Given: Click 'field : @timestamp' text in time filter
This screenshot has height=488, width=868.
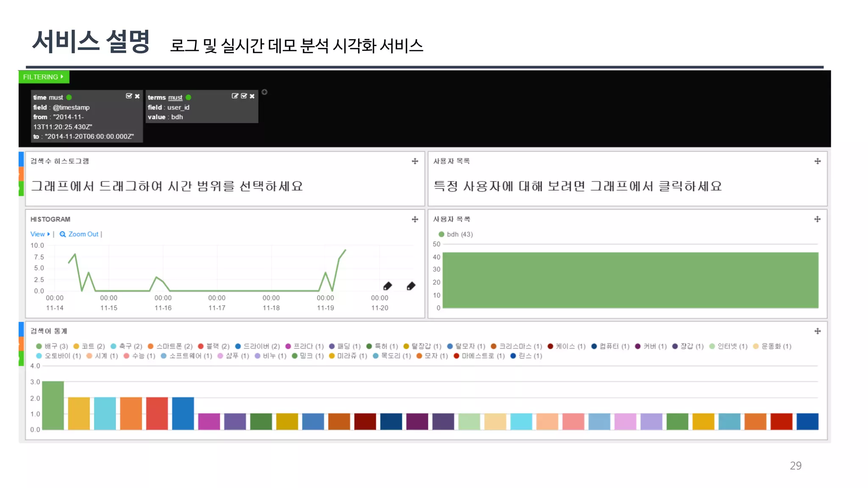Looking at the screenshot, I should click(61, 107).
